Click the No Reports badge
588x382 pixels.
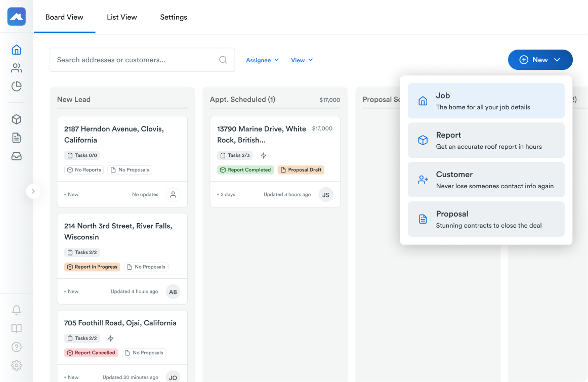(84, 170)
